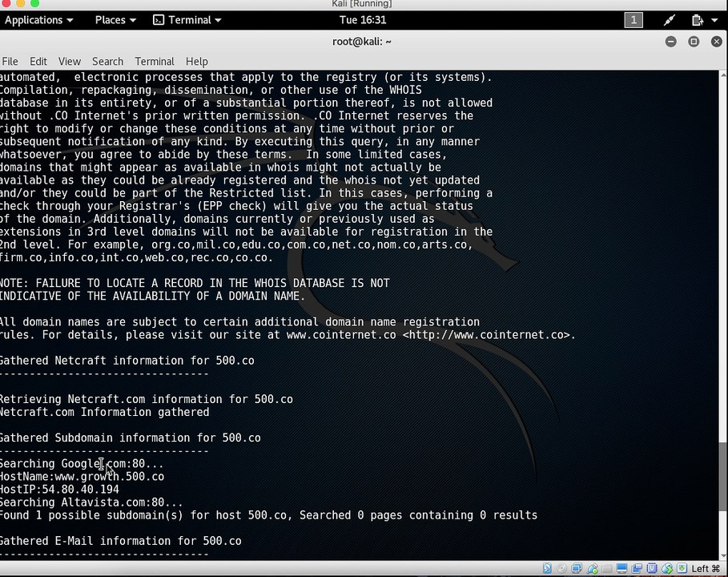Click the Searching Altavista.com:80... line

(x=91, y=502)
